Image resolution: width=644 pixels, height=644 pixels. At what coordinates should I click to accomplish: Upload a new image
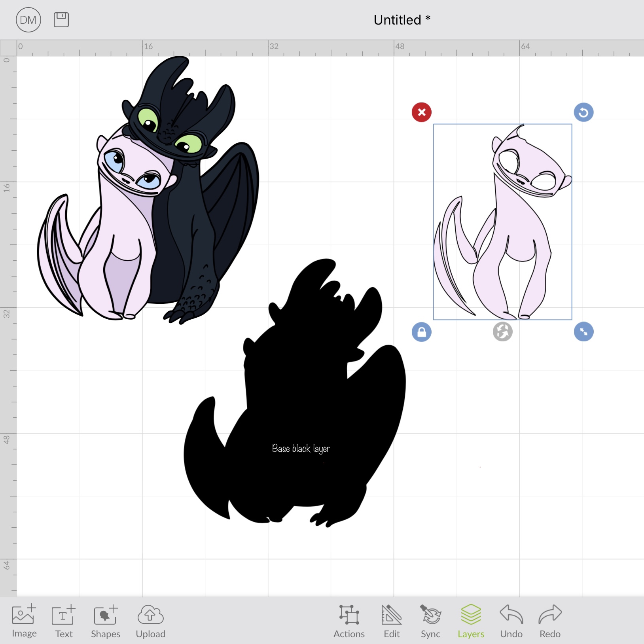(x=150, y=621)
